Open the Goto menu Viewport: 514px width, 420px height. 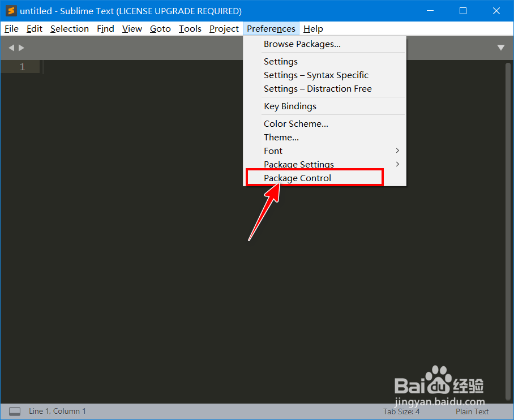click(160, 29)
